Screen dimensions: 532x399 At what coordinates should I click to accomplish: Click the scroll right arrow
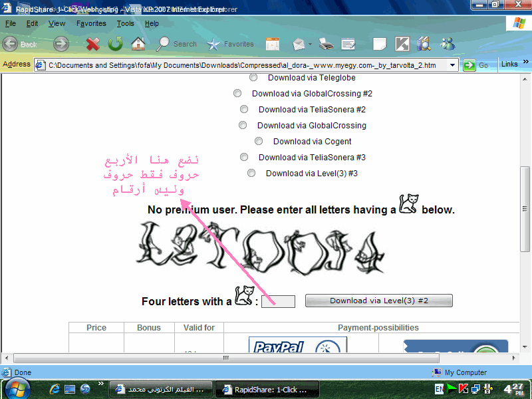point(513,358)
